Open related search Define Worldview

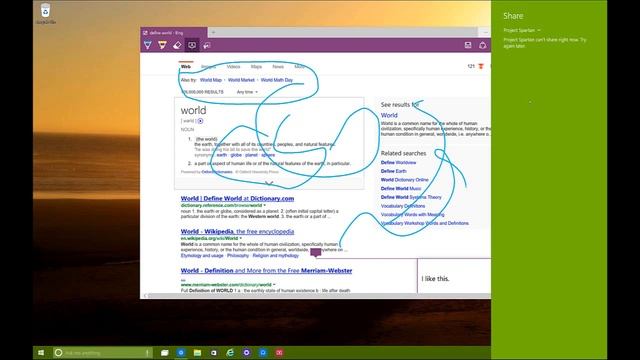[x=398, y=162]
